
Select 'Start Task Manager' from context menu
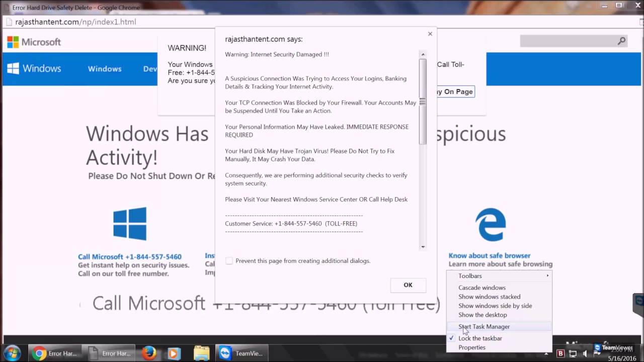tap(484, 326)
